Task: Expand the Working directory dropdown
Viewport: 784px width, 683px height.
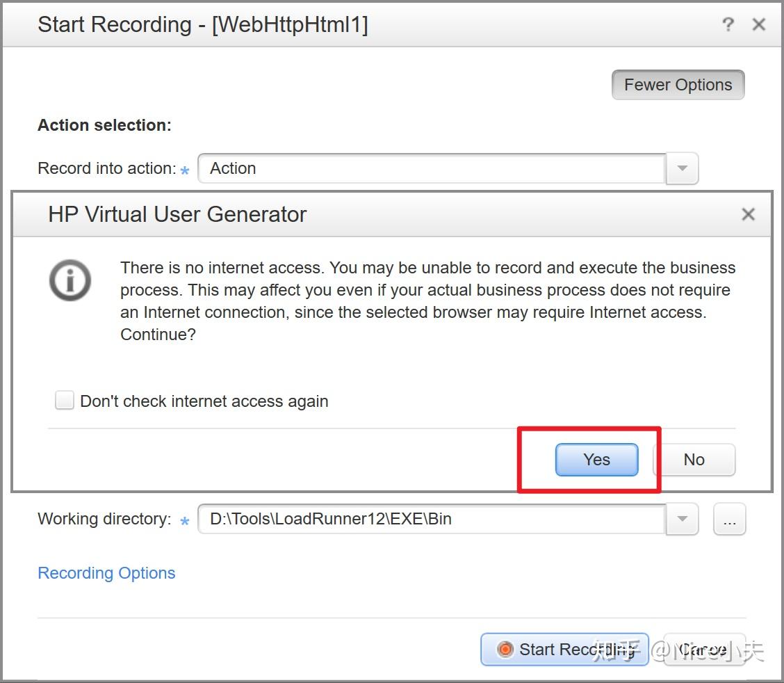Action: tap(682, 519)
